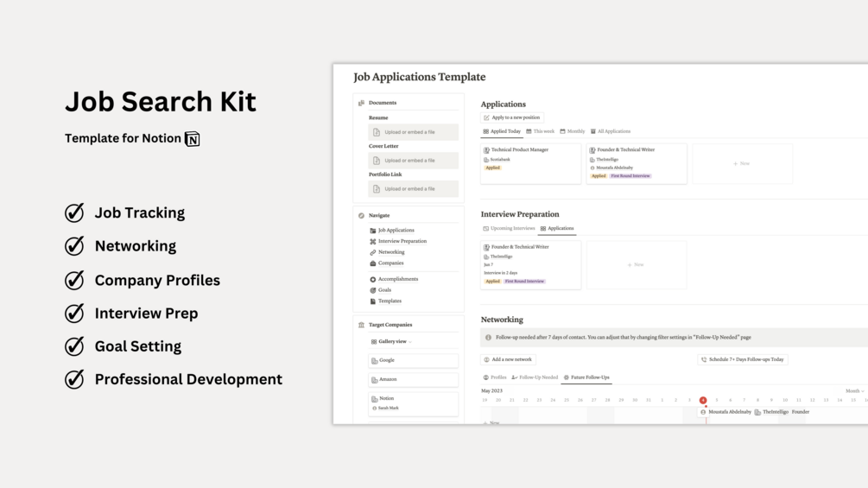868x488 pixels.
Task: Switch to Upcoming Interviews tab
Action: tap(509, 229)
